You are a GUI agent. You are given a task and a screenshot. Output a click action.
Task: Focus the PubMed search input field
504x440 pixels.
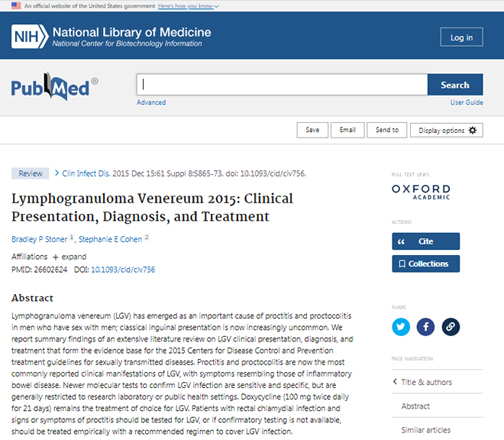click(282, 85)
